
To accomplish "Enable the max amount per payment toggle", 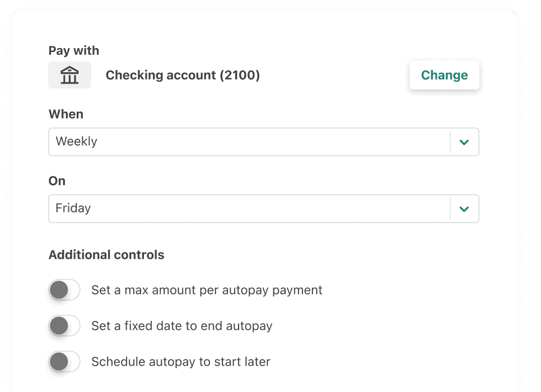I will 64,290.
